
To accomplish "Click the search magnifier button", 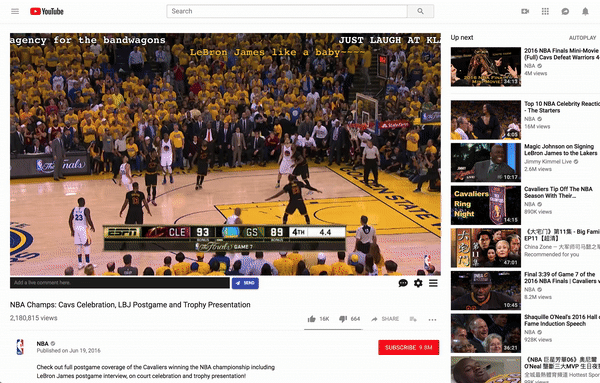I will click(421, 11).
